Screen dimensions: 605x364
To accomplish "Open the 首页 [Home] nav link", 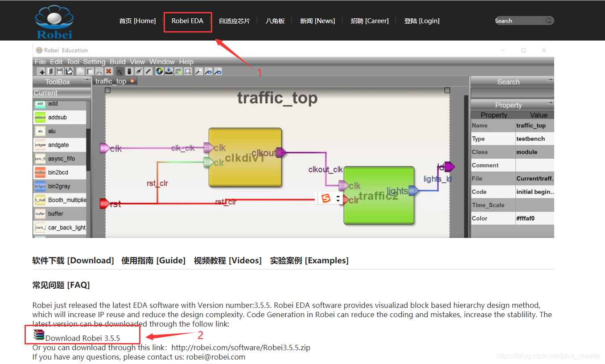I will (x=137, y=21).
